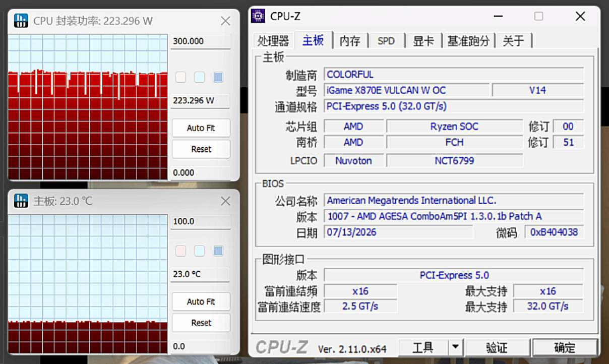Viewport: 609px width, 364px height.
Task: Click the V14 revision value
Action: click(x=538, y=90)
